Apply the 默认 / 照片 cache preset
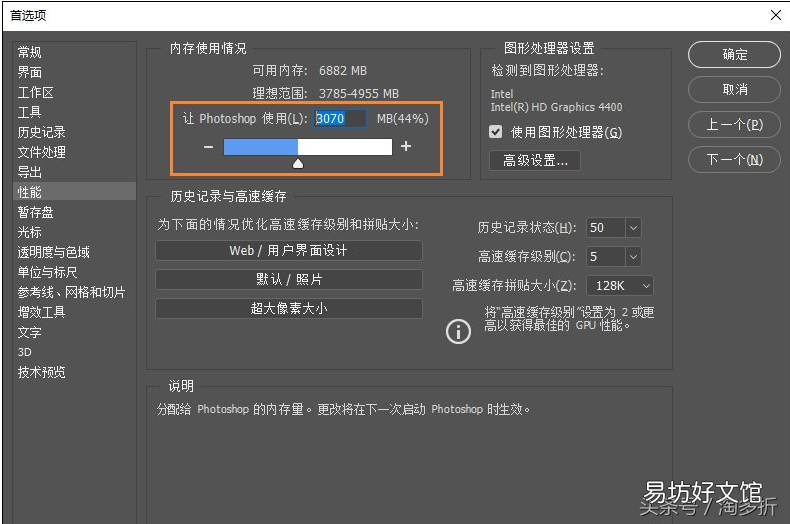Viewport: 790px width, 524px height. (x=289, y=279)
